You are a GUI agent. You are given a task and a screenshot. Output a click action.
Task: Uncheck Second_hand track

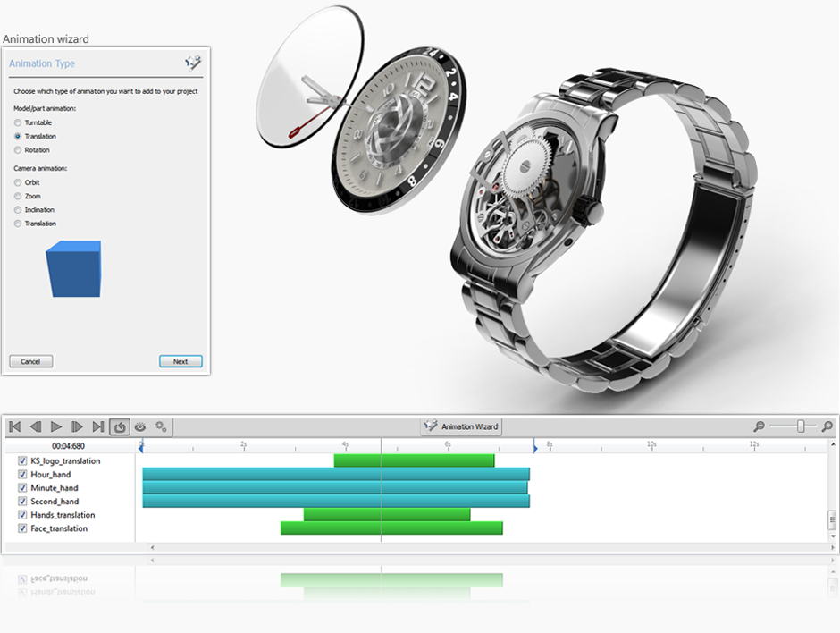[22, 502]
